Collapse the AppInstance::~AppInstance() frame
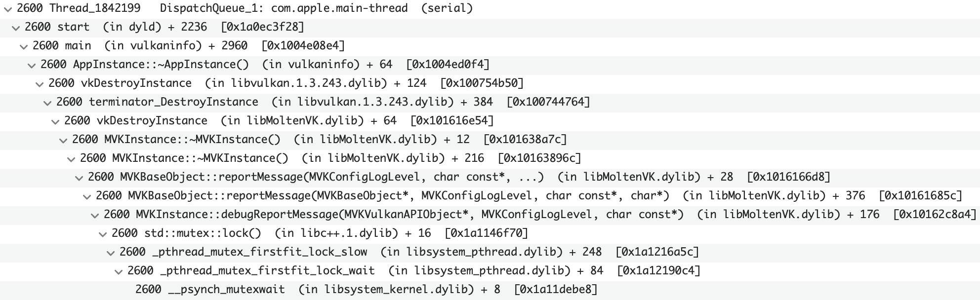The width and height of the screenshot is (980, 300). (x=31, y=64)
